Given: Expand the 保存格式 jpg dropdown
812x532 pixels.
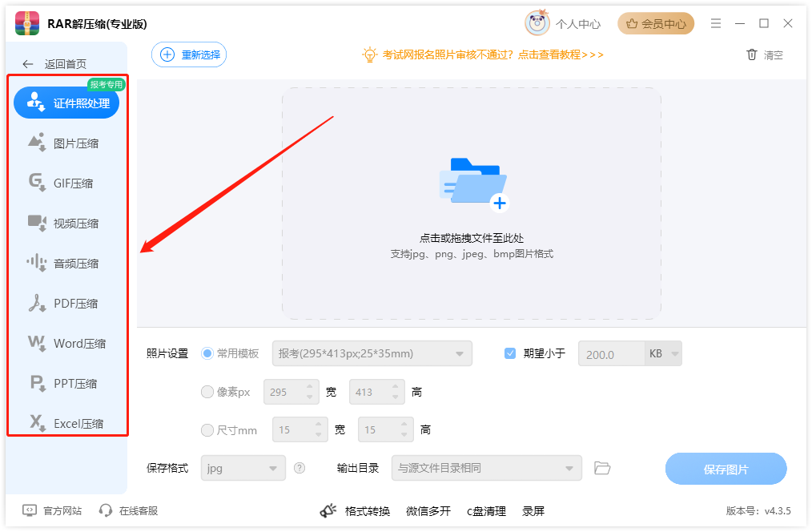Looking at the screenshot, I should (243, 468).
